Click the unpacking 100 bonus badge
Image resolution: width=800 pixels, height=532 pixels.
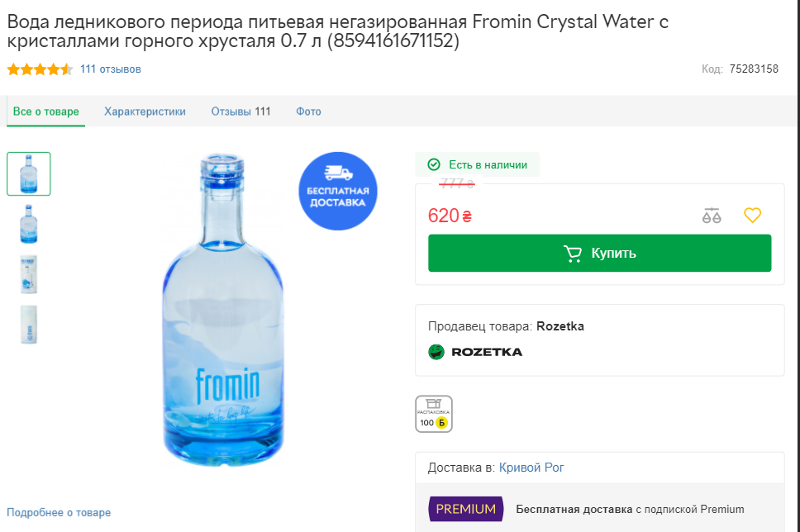(x=434, y=414)
